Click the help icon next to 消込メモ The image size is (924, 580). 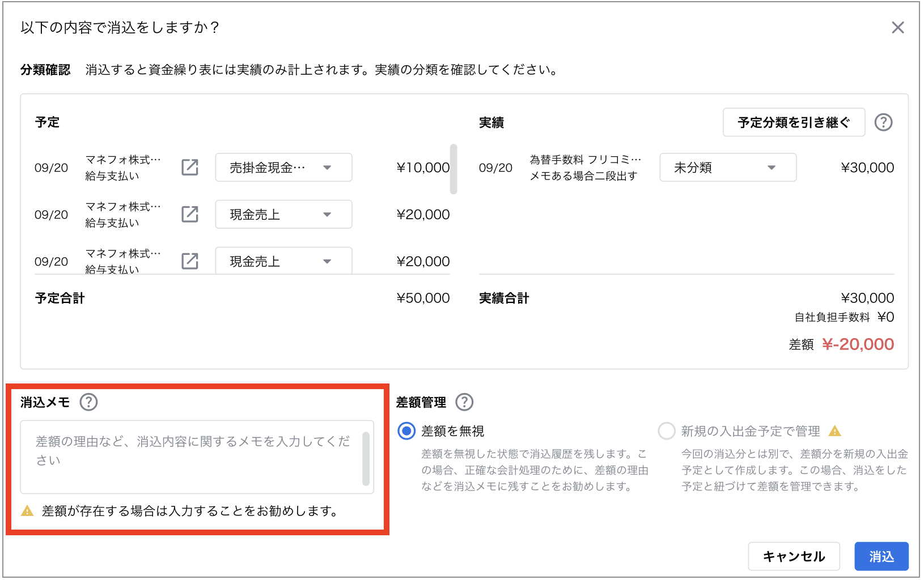pos(88,402)
